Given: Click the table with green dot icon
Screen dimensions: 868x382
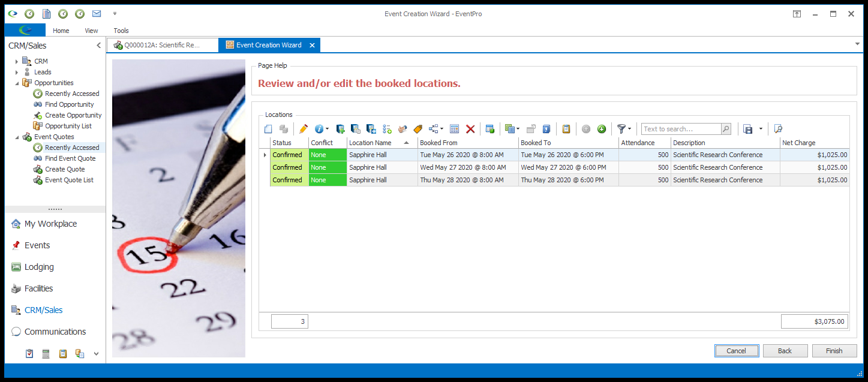Looking at the screenshot, I should [x=490, y=129].
